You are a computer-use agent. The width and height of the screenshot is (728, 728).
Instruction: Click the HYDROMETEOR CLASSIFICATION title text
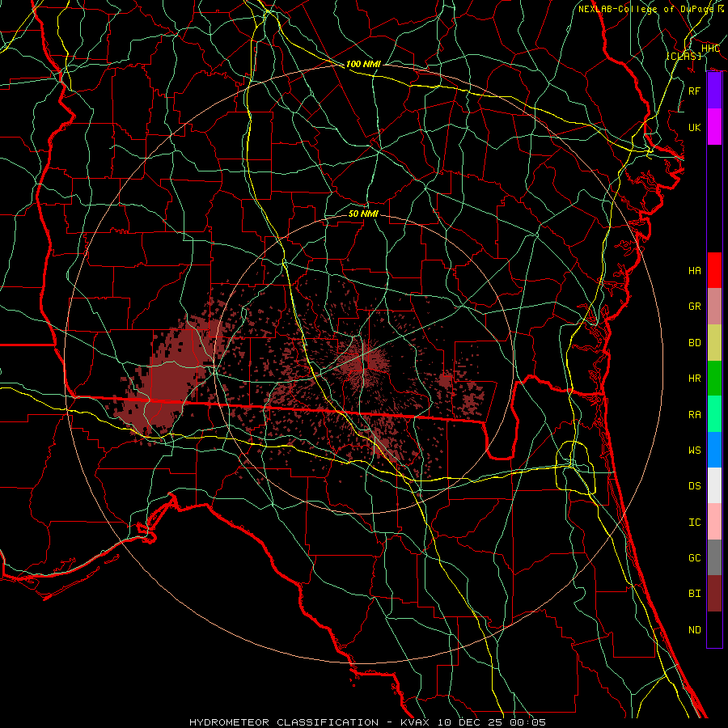[x=284, y=722]
